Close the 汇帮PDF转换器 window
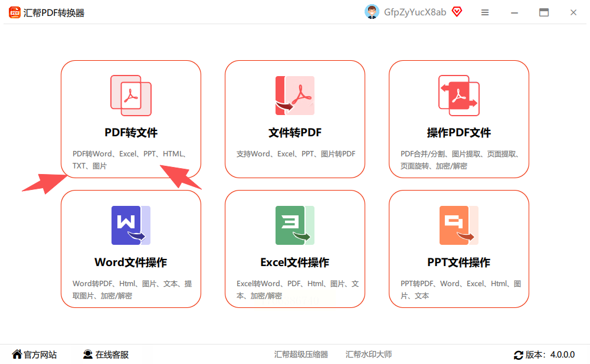This screenshot has width=590, height=364. (x=573, y=12)
